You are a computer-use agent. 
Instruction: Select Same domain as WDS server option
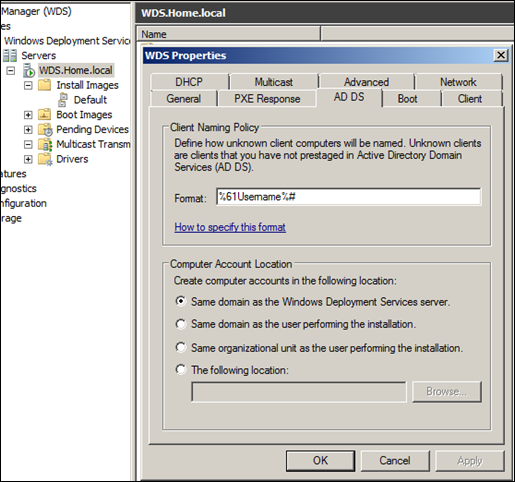click(181, 301)
